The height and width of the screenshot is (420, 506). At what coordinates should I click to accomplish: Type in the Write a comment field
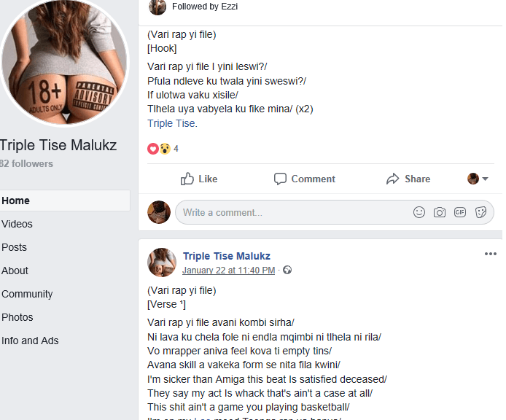click(292, 212)
